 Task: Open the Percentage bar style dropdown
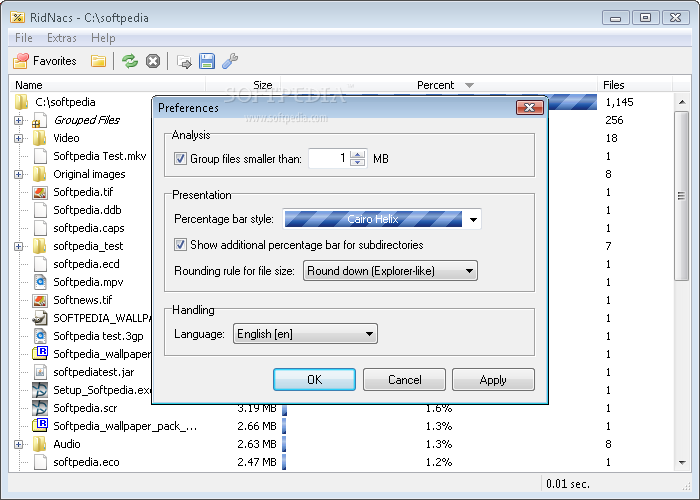click(x=473, y=219)
